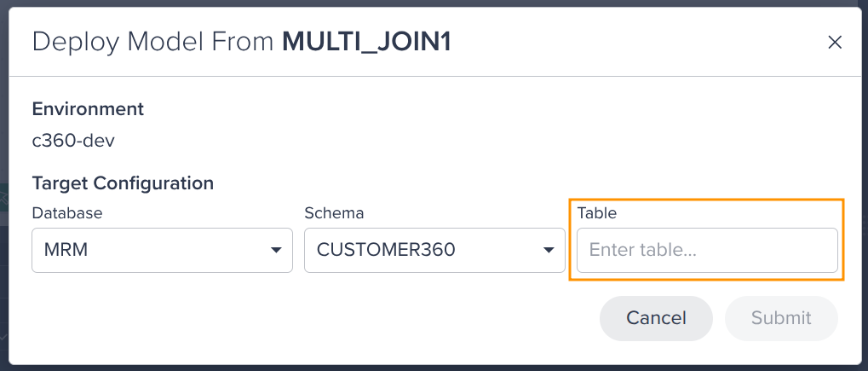Click the Table field label
868x371 pixels.
(596, 212)
